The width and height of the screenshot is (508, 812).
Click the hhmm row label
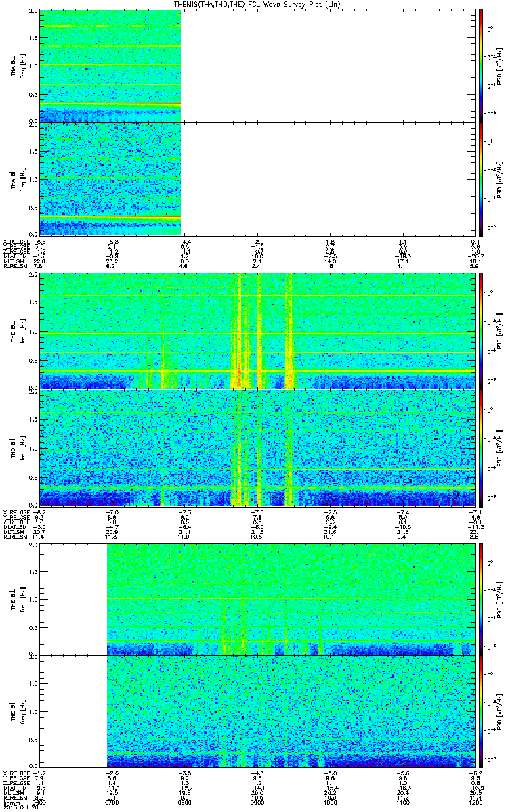10,802
